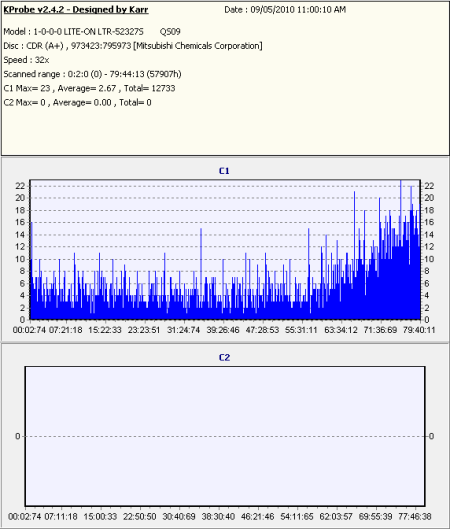Click the C1 time label 00:02:74

pos(29,330)
